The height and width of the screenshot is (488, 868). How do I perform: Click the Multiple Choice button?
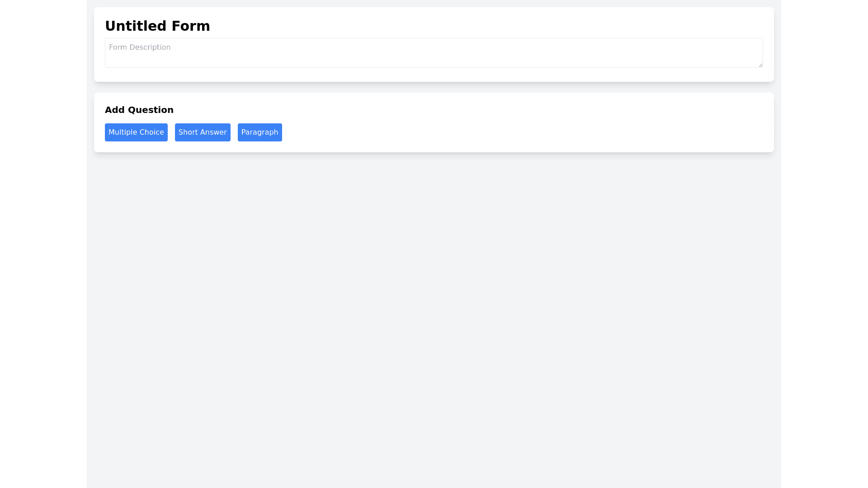coord(136,132)
